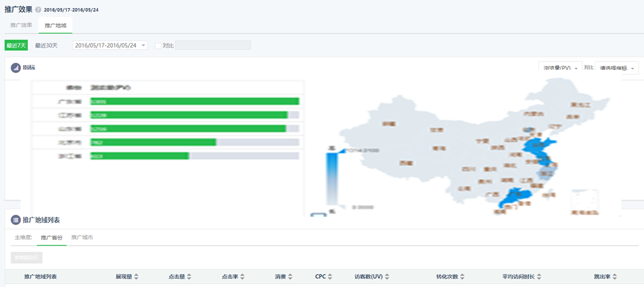Sort by 访客数(UV) column arrows
Image resolution: width=644 pixels, height=287 pixels.
click(x=387, y=277)
